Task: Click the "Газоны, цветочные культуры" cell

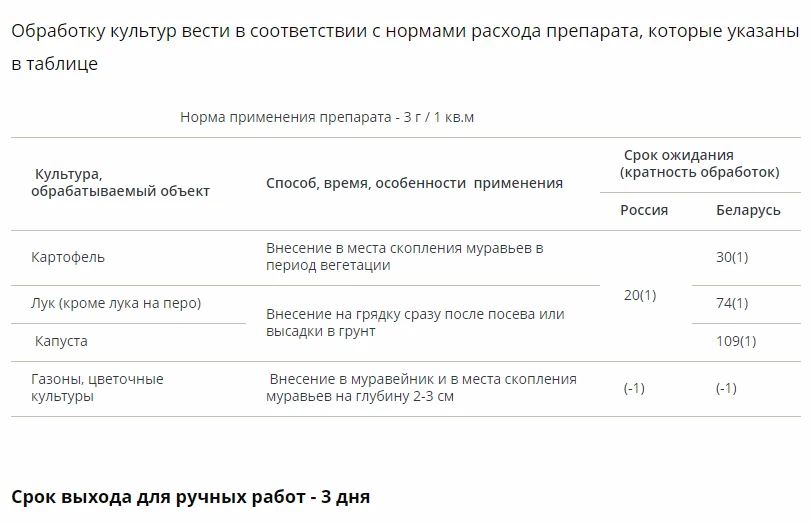Action: click(97, 387)
